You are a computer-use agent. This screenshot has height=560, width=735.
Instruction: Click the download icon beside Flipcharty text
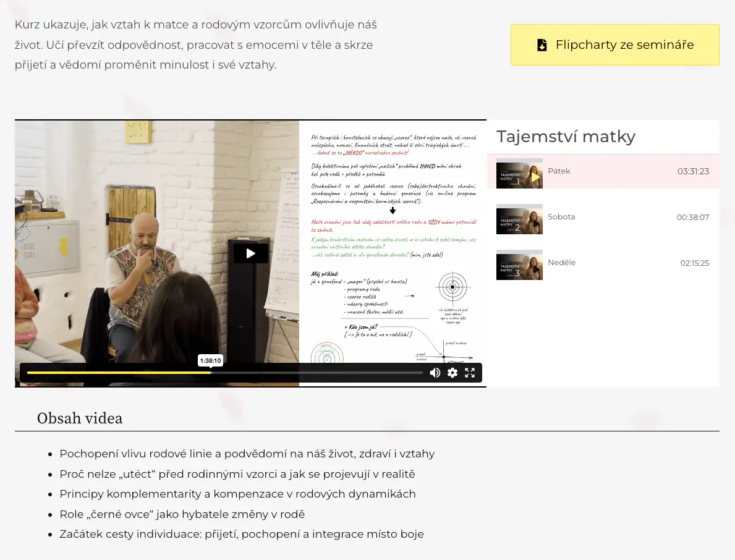coord(542,45)
